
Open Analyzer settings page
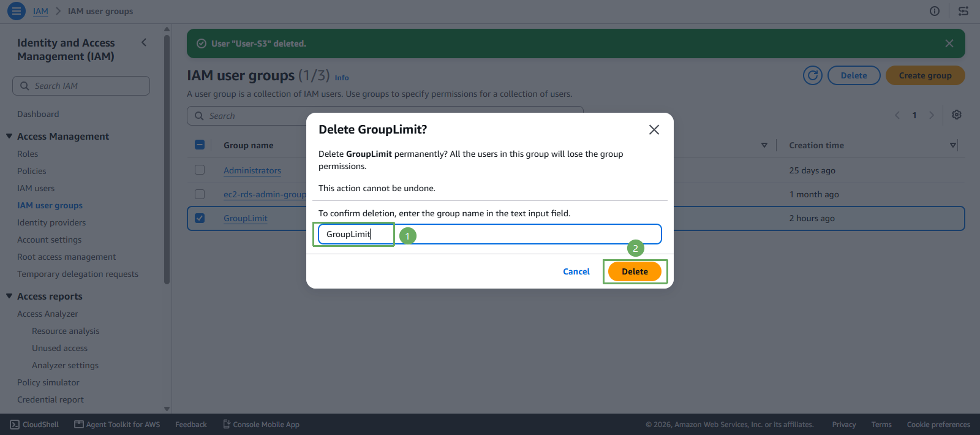point(65,365)
